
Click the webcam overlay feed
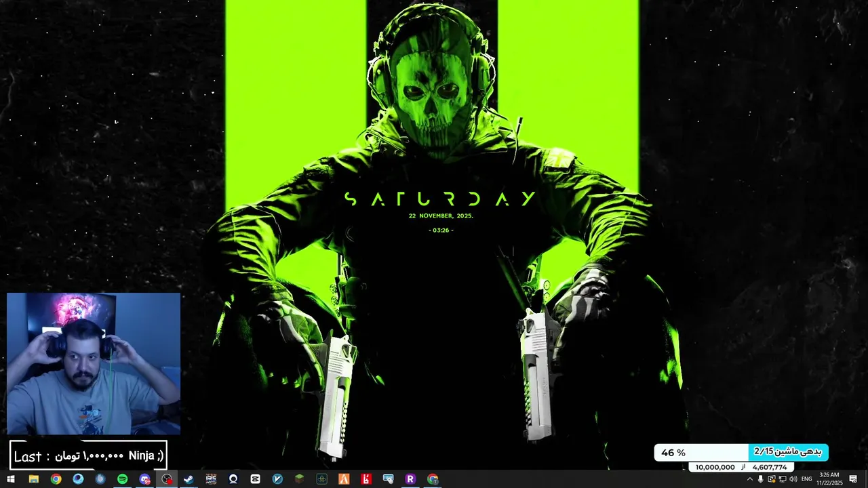[94, 363]
